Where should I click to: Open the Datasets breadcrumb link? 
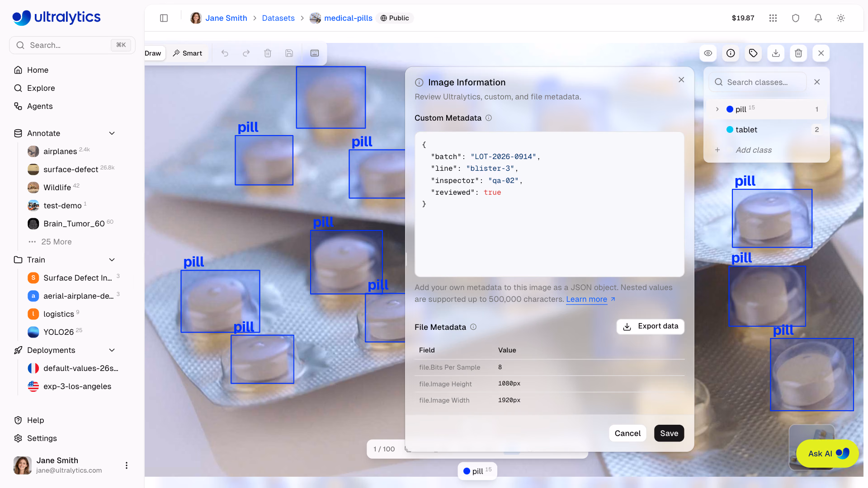tap(278, 18)
